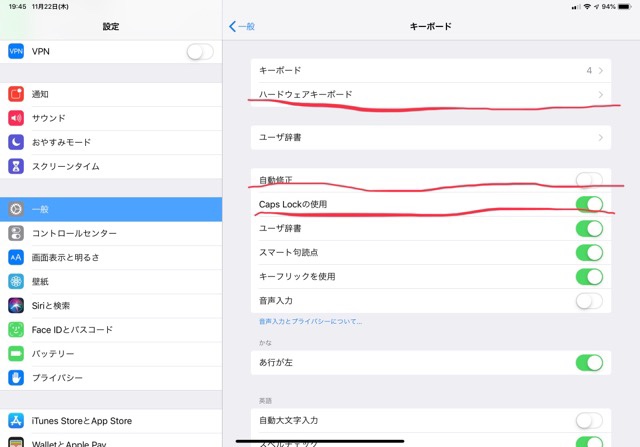Select the highlighted 一般 sidebar row
The width and height of the screenshot is (640, 447).
(111, 209)
